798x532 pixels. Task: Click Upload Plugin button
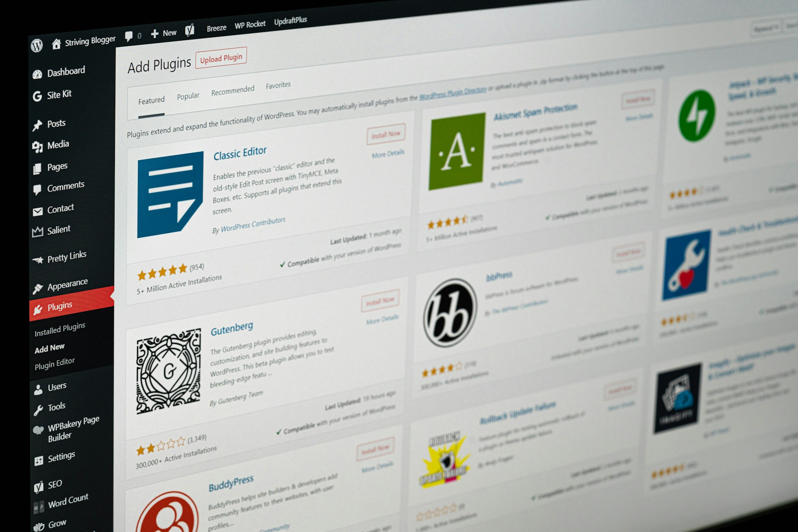tap(220, 58)
